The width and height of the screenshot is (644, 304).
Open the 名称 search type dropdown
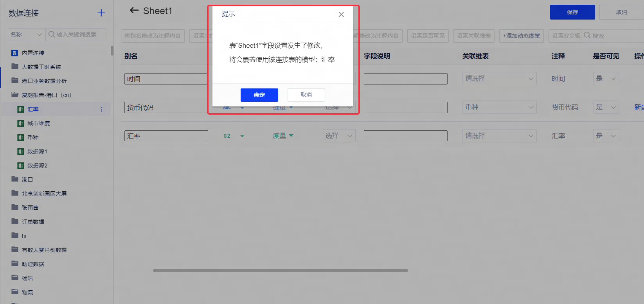(x=26, y=34)
